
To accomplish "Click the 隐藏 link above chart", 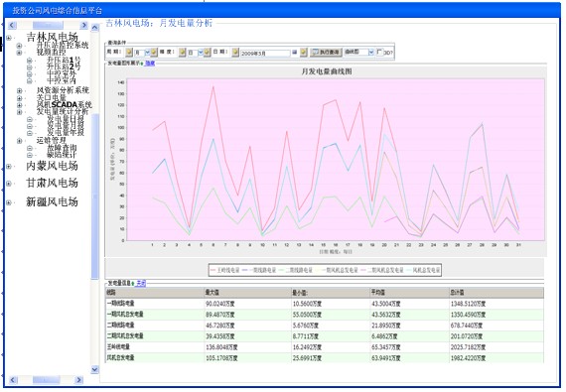I will [x=150, y=64].
